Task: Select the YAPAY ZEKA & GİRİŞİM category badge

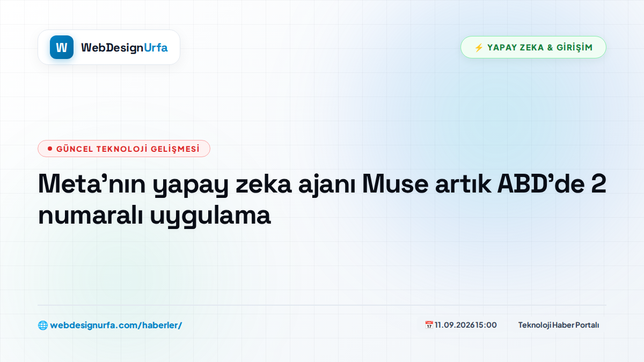Action: click(x=533, y=47)
